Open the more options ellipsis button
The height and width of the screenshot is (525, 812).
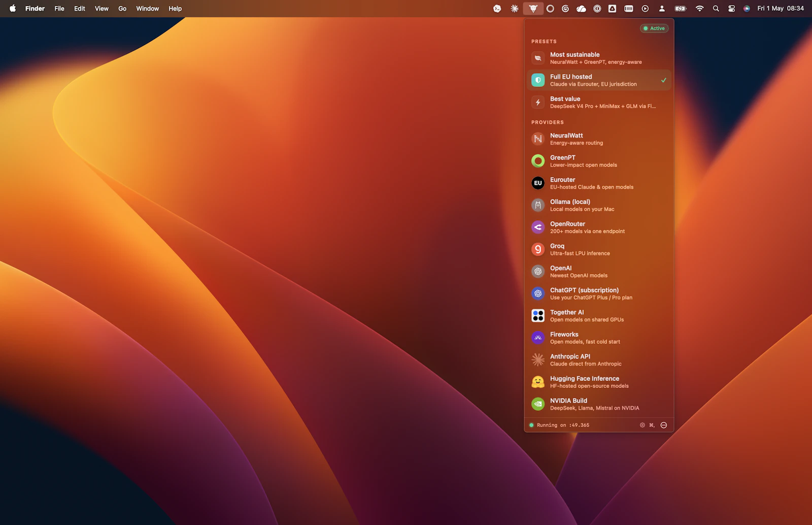[664, 425]
